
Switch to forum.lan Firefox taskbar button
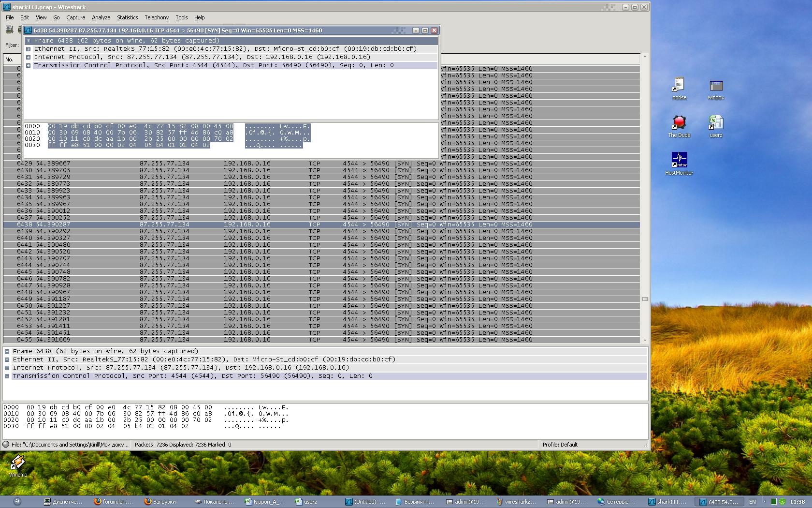(114, 502)
